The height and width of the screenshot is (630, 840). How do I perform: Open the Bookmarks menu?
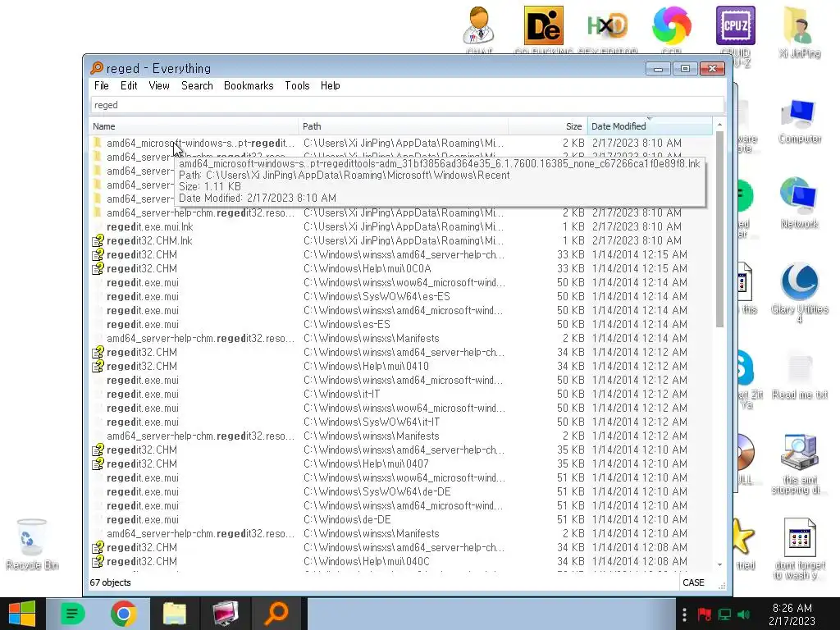pyautogui.click(x=249, y=85)
